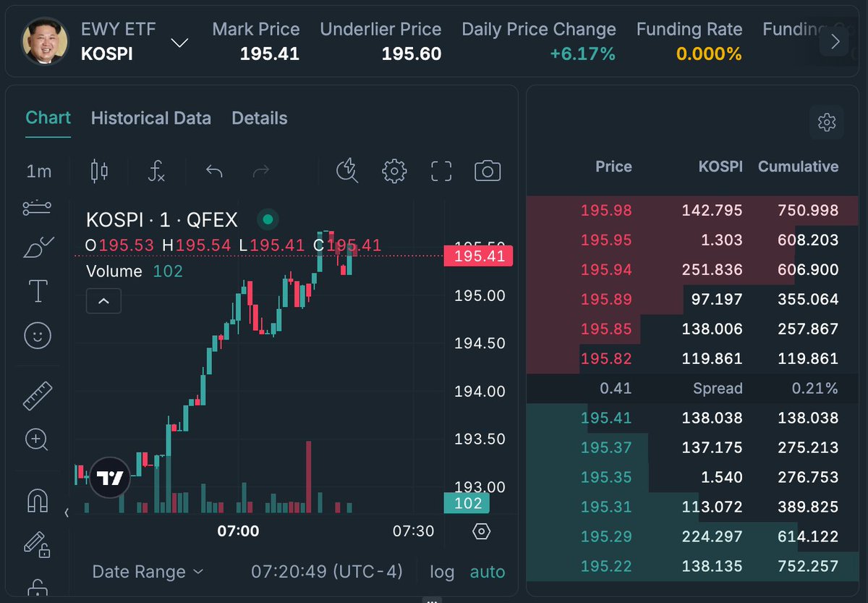Click the Cumulative column header
This screenshot has width=868, height=603.
click(x=799, y=166)
